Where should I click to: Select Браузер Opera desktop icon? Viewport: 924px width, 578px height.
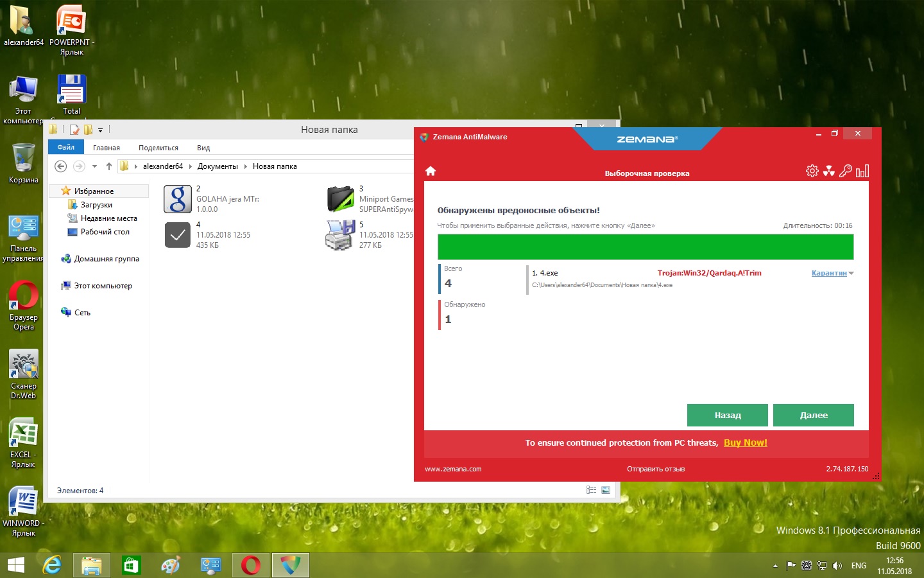(24, 306)
